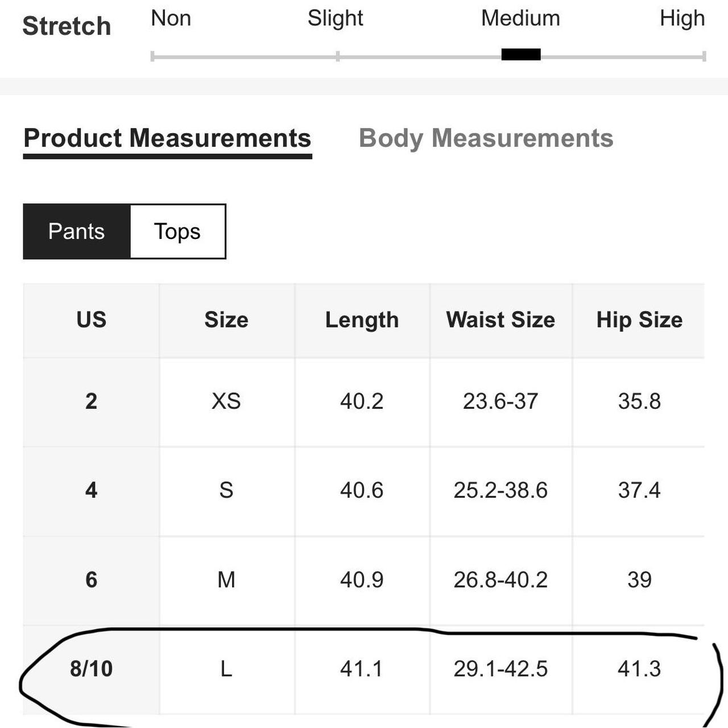Click the 41.3 hip size value
The width and height of the screenshot is (728, 728).
[x=639, y=669]
